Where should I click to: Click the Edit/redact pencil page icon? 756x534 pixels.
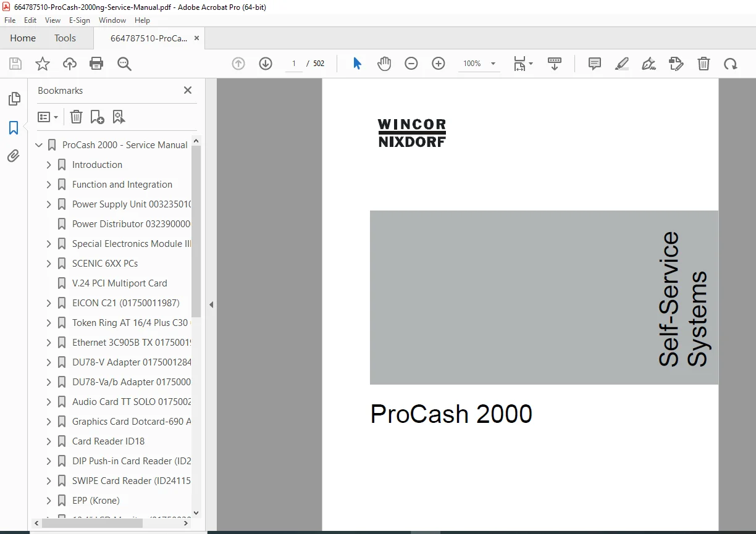676,64
